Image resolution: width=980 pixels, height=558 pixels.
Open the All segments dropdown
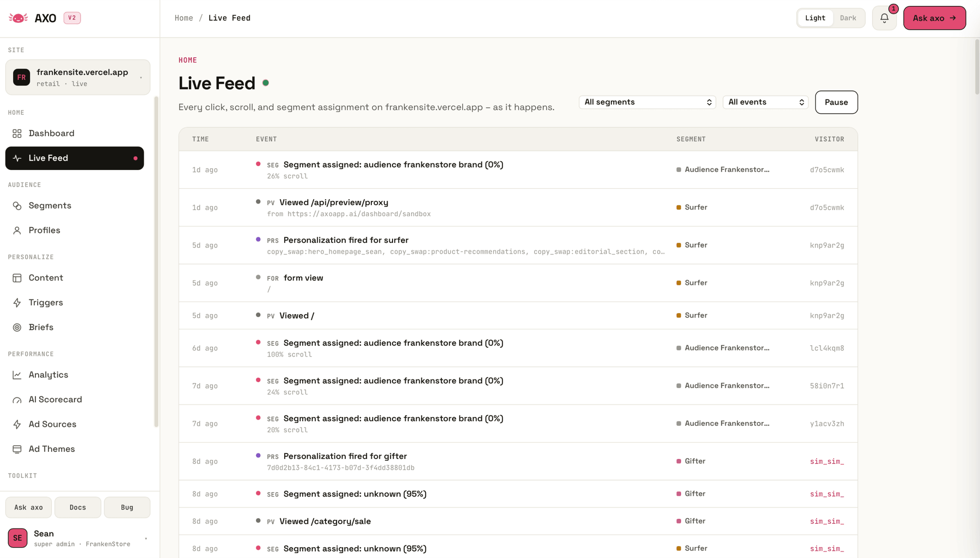[x=647, y=102]
